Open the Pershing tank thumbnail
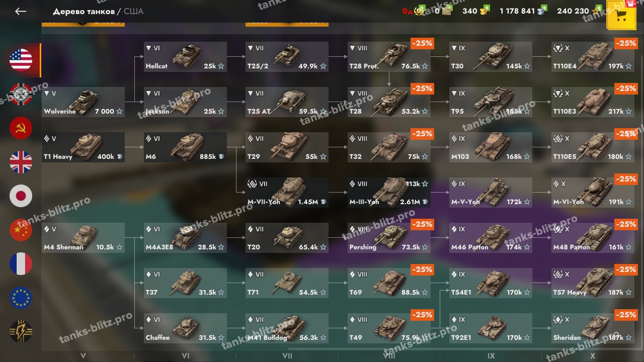Viewport: 644px width, 362px height. (x=389, y=238)
